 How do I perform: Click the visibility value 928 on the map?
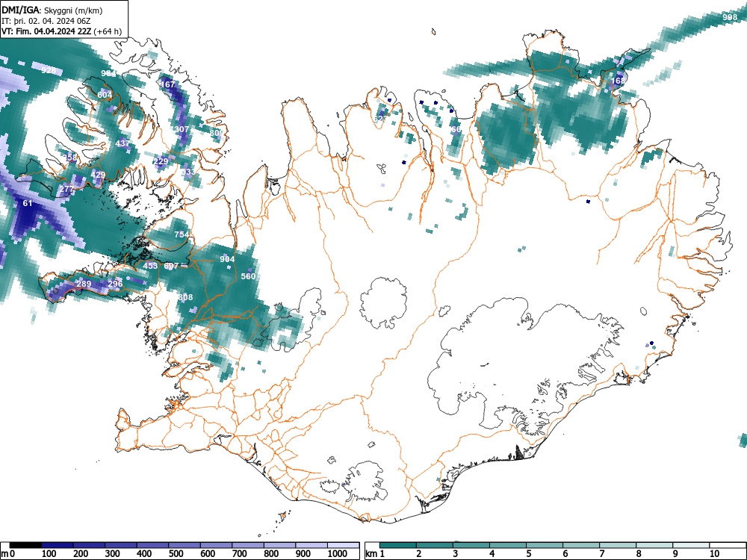coord(49,70)
